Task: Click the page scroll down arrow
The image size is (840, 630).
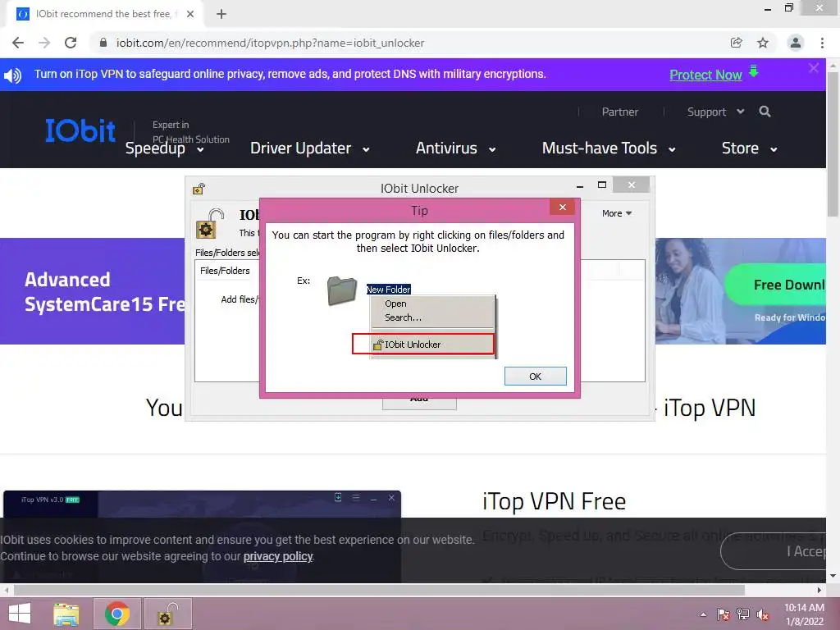Action: coord(833,577)
